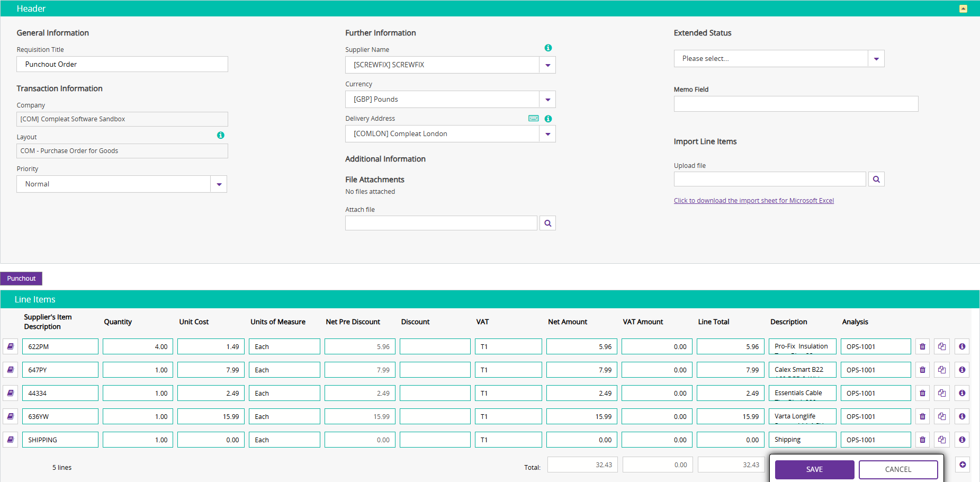Delete the 622PM line item
This screenshot has height=482, width=980.
coord(922,346)
